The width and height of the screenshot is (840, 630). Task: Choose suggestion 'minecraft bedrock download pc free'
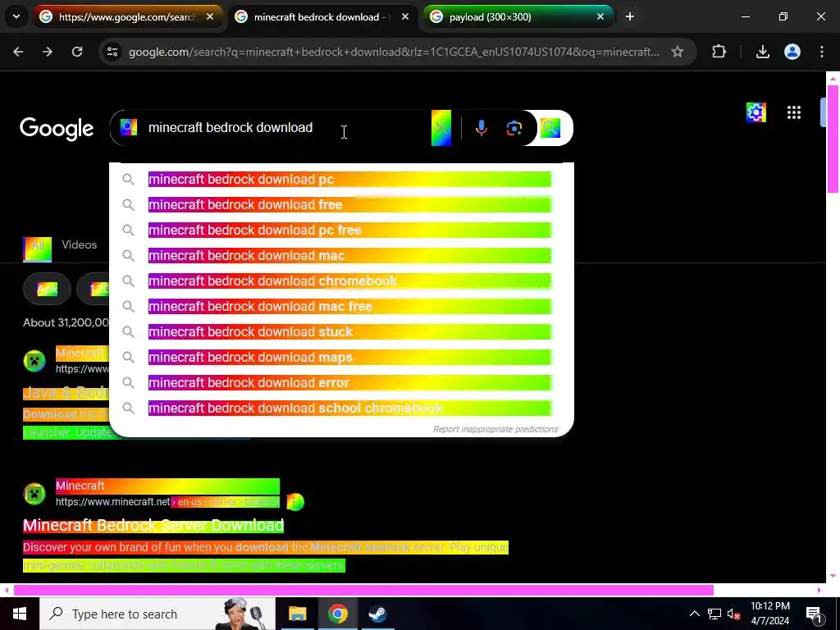[341, 231]
